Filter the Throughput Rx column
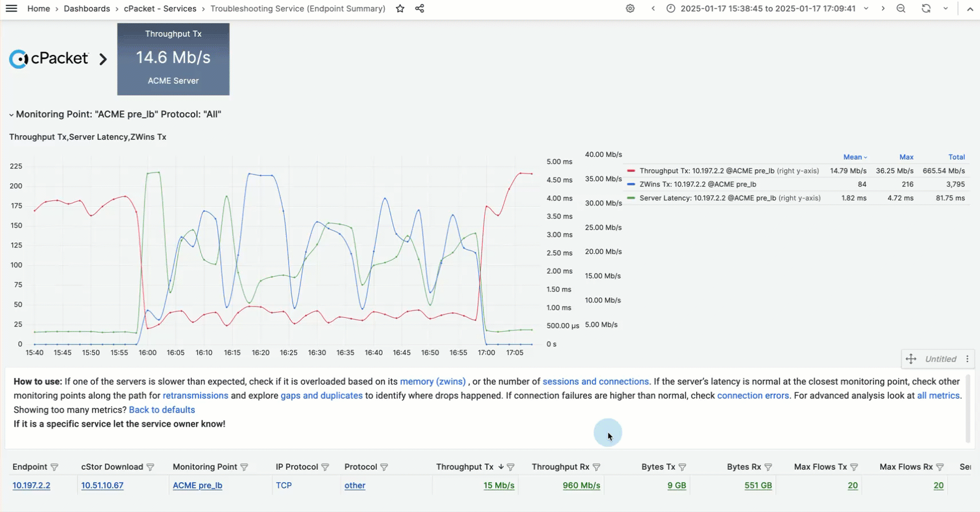Image resolution: width=980 pixels, height=512 pixels. point(596,467)
